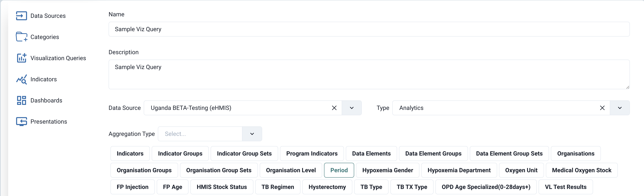The width and height of the screenshot is (644, 196).
Task: Click the Indicators graph icon
Action: [x=22, y=79]
